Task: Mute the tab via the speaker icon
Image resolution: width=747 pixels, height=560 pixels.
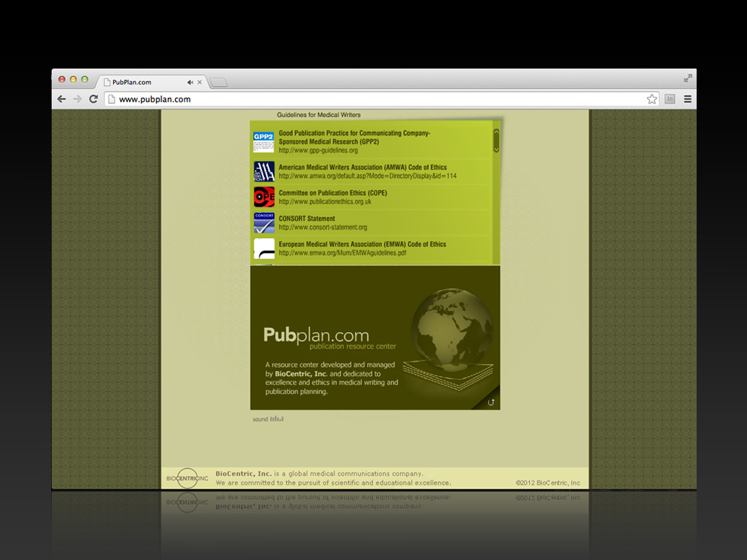Action: (190, 82)
